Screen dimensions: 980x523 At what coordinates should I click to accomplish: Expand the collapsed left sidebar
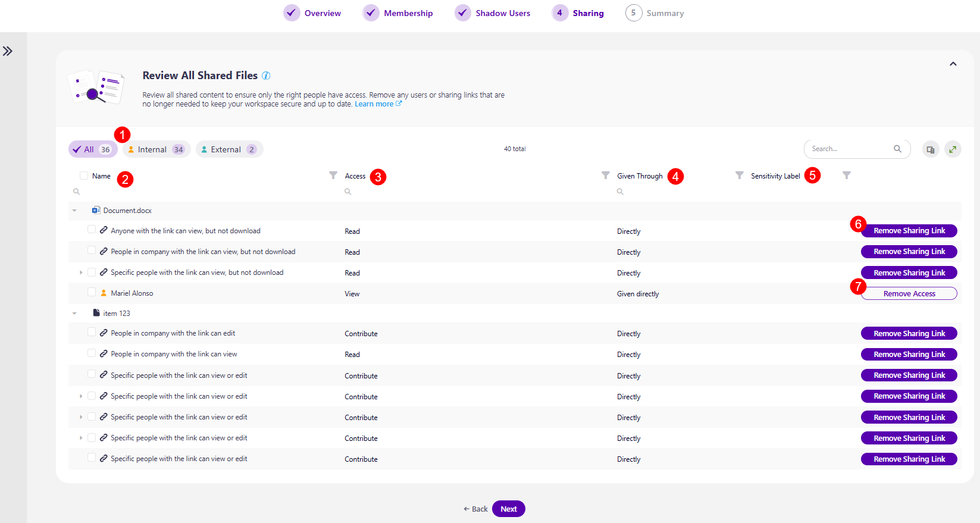click(x=8, y=51)
